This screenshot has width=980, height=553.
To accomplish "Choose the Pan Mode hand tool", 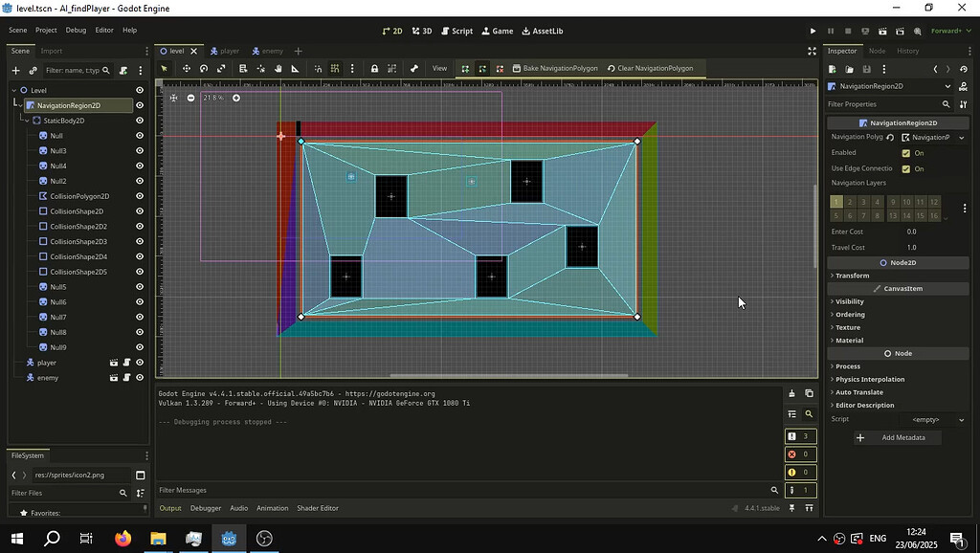I will (x=278, y=68).
